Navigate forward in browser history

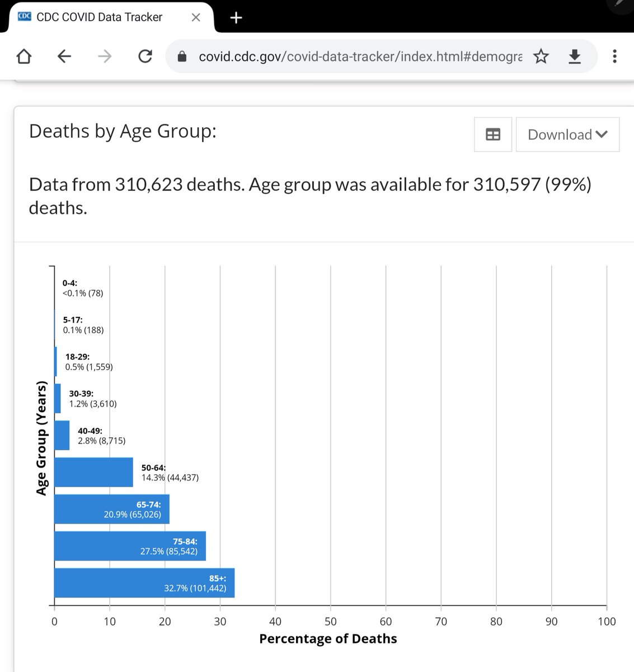[x=105, y=56]
